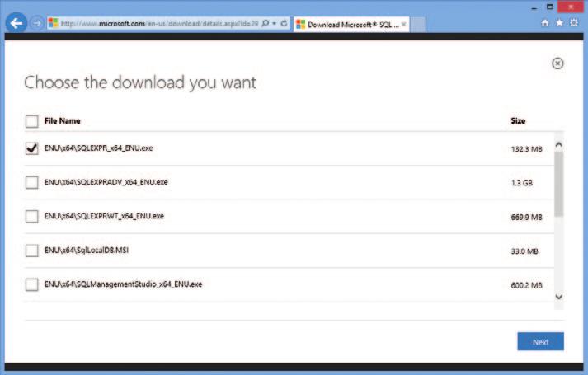Click the 132.3 MB size value
The width and height of the screenshot is (588, 375).
click(526, 149)
